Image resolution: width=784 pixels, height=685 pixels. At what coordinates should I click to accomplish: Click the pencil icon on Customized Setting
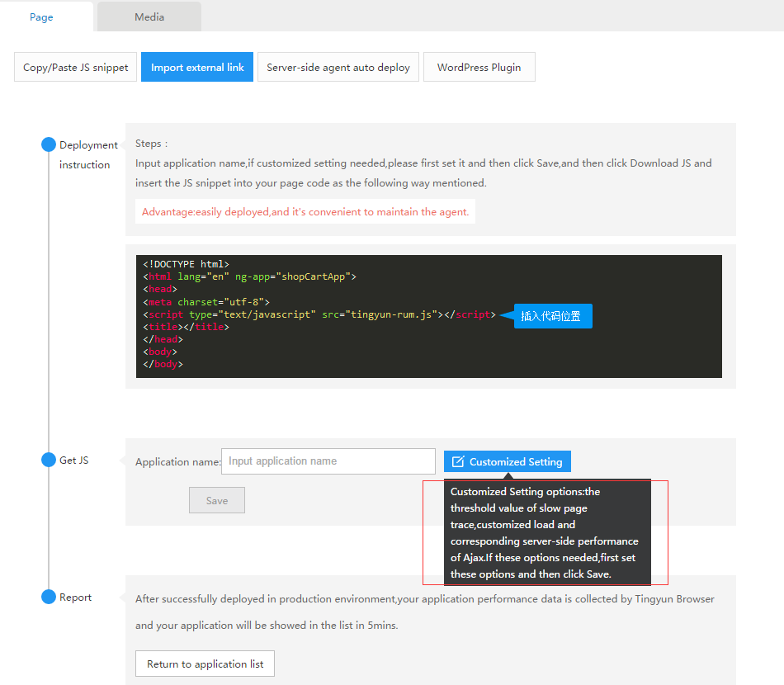[x=458, y=462]
